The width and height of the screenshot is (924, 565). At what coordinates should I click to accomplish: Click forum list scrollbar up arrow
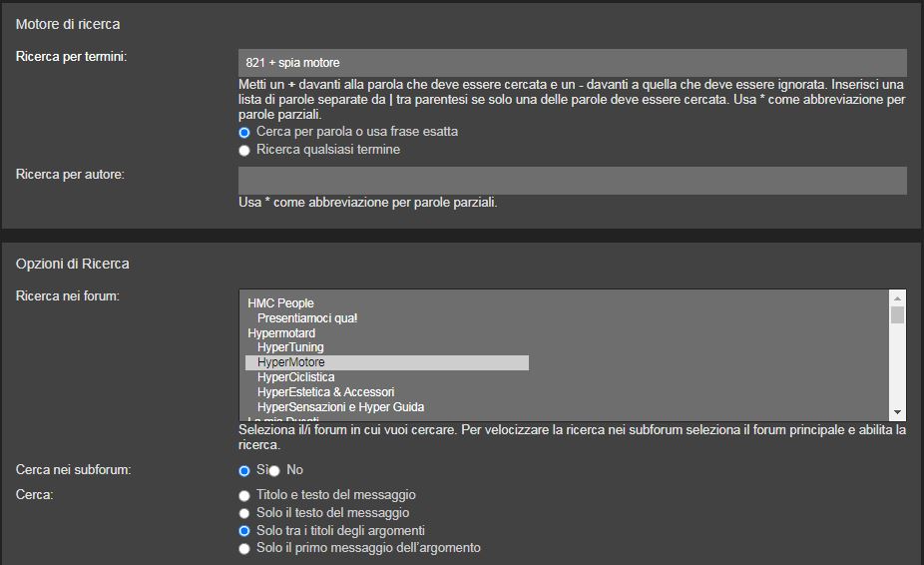[897, 298]
